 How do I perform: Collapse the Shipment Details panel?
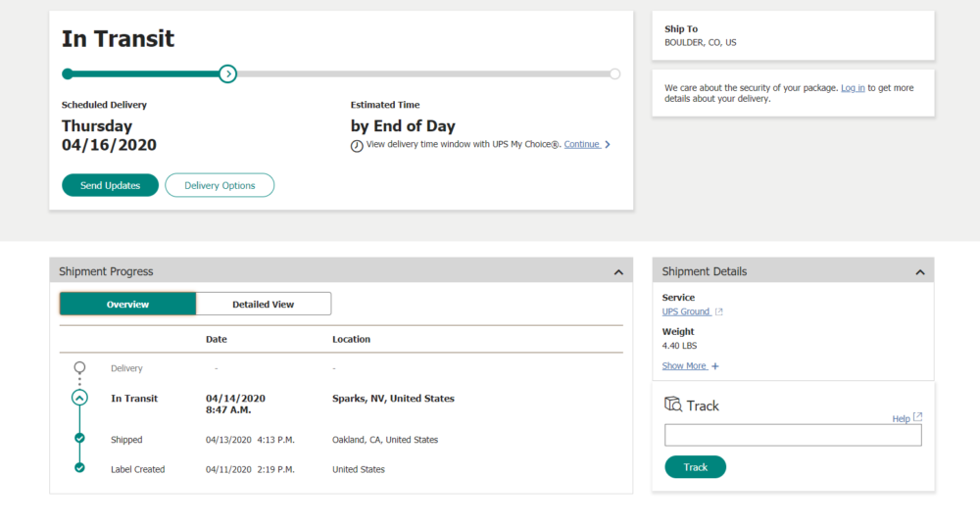pos(919,271)
